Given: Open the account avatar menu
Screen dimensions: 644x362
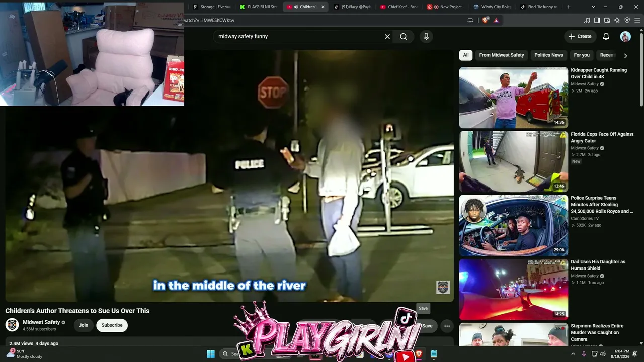Looking at the screenshot, I should pyautogui.click(x=625, y=36).
